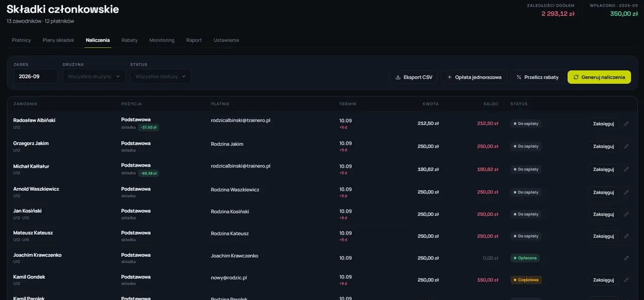This screenshot has height=300, width=644.
Task: Edit Jan Kosiński charge via pencil icon
Action: pyautogui.click(x=626, y=214)
